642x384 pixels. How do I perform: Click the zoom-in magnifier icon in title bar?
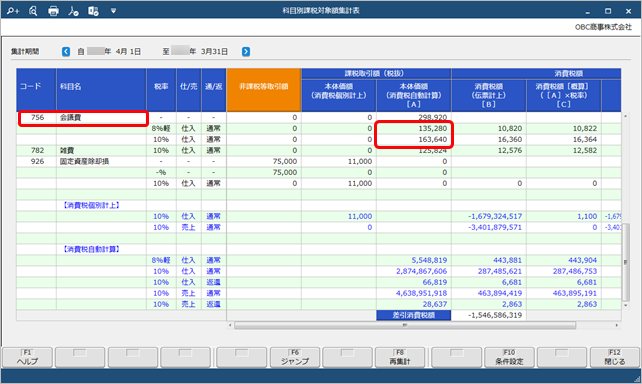(x=13, y=11)
